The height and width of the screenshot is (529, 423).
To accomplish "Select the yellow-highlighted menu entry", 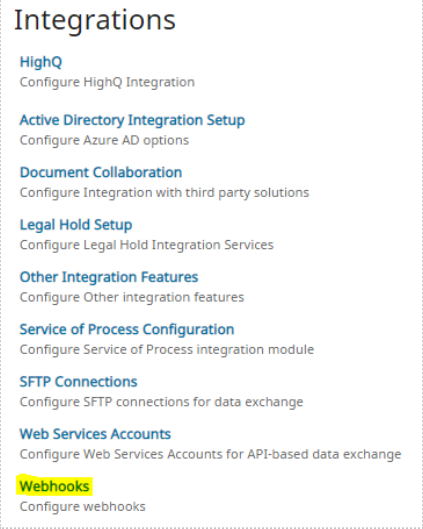I will pos(54,486).
